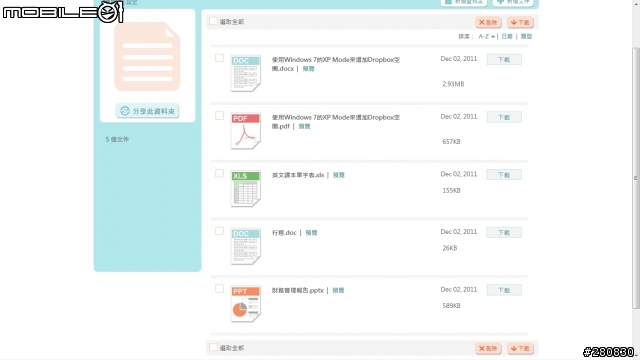Check the box for the docx file
The height and width of the screenshot is (360, 640).
(x=219, y=58)
